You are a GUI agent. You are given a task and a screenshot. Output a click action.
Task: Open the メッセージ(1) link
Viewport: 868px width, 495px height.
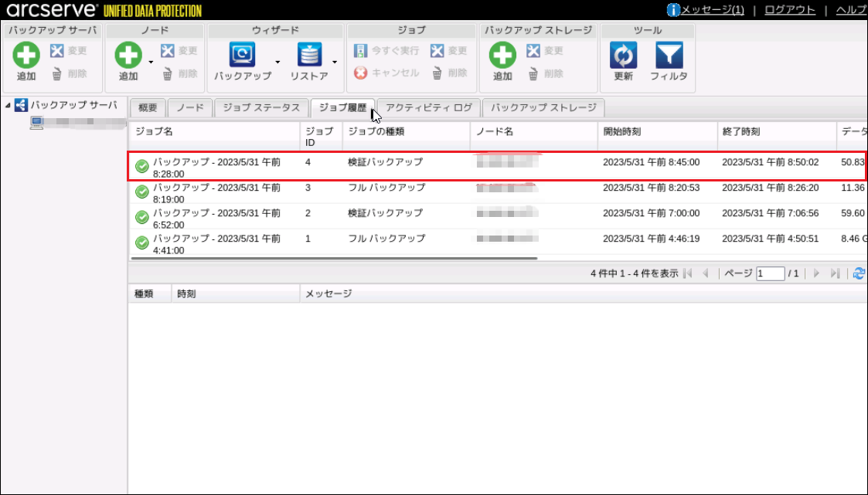click(712, 10)
